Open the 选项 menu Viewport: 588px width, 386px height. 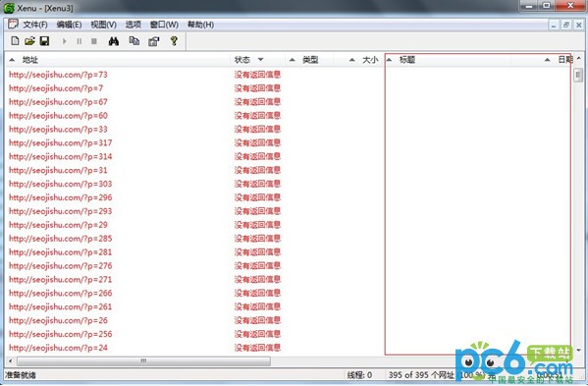pyautogui.click(x=134, y=25)
